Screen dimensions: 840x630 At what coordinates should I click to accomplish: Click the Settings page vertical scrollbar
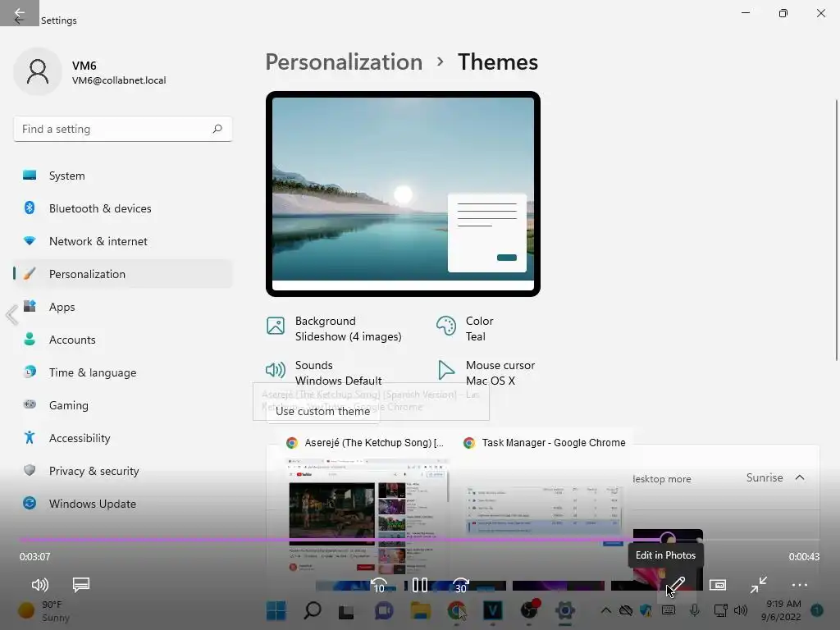tap(836, 231)
